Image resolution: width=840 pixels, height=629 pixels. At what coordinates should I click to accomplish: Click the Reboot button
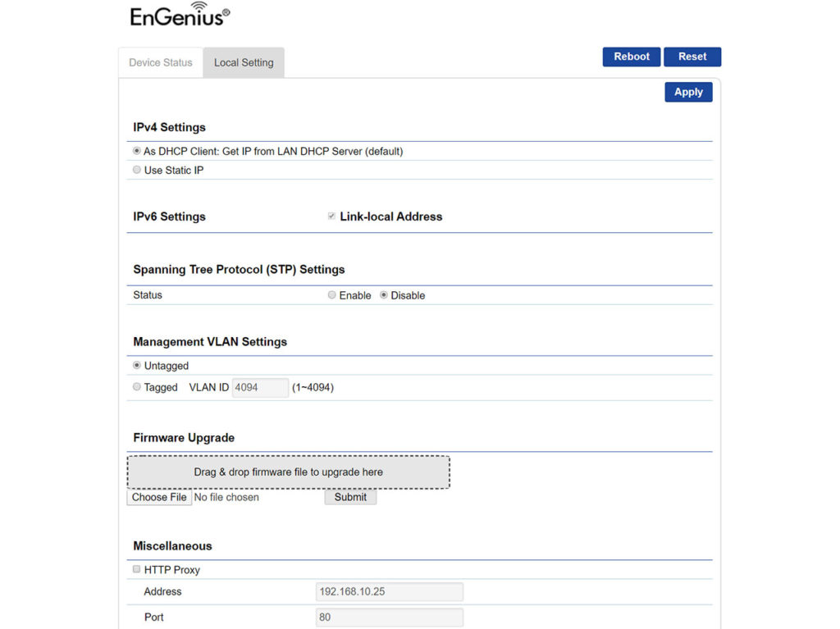631,56
